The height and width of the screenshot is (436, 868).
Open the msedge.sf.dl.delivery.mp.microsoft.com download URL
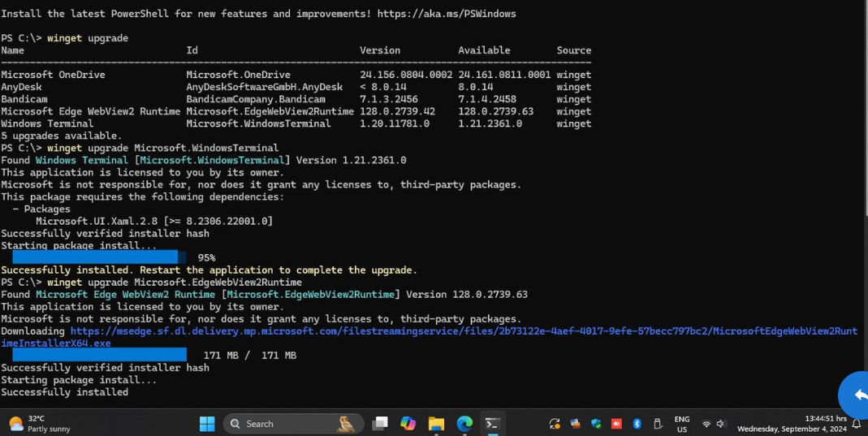[429, 337]
